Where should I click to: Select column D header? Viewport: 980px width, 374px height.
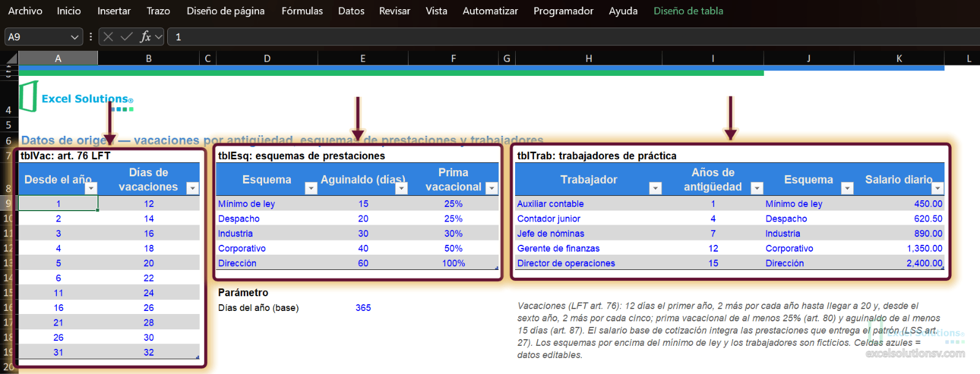point(267,59)
